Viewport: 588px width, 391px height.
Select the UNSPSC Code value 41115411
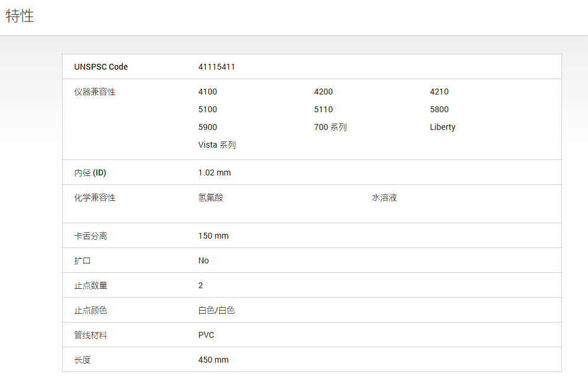(216, 67)
